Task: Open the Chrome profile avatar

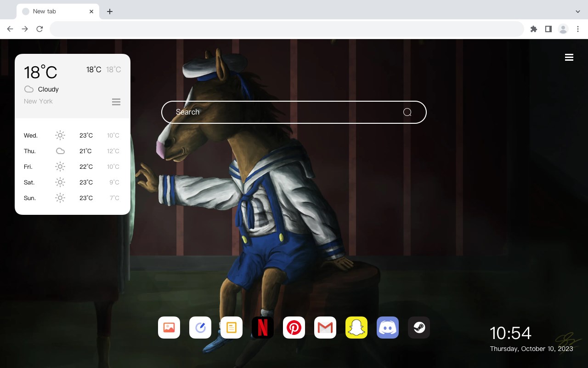Action: pos(563,29)
